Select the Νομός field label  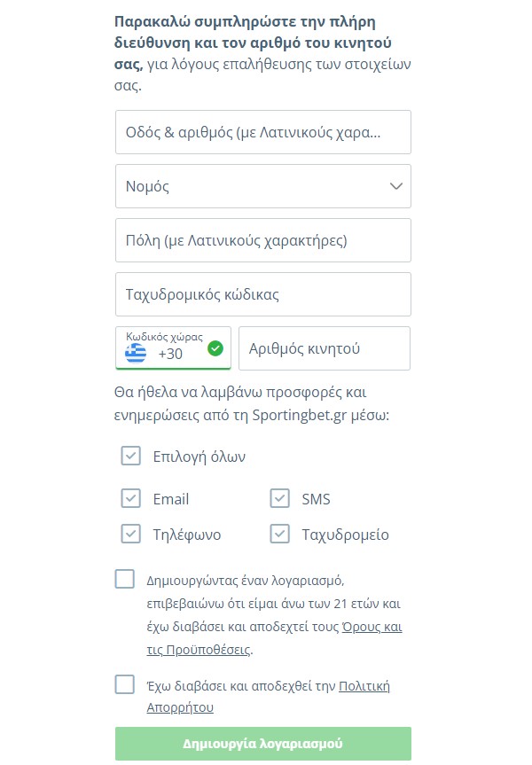coord(147,186)
